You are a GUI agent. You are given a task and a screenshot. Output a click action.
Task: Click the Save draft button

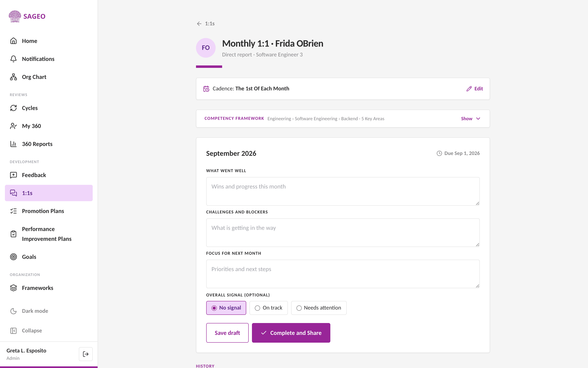click(227, 333)
